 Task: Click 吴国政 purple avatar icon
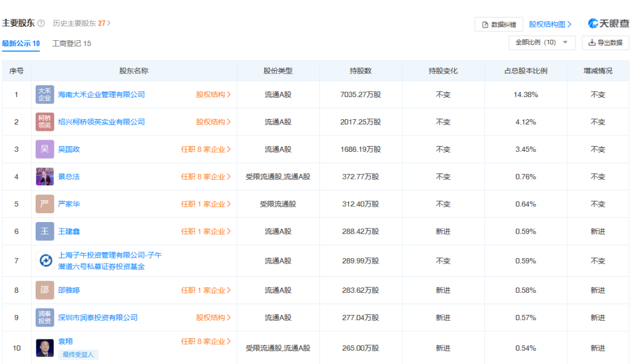pyautogui.click(x=45, y=150)
